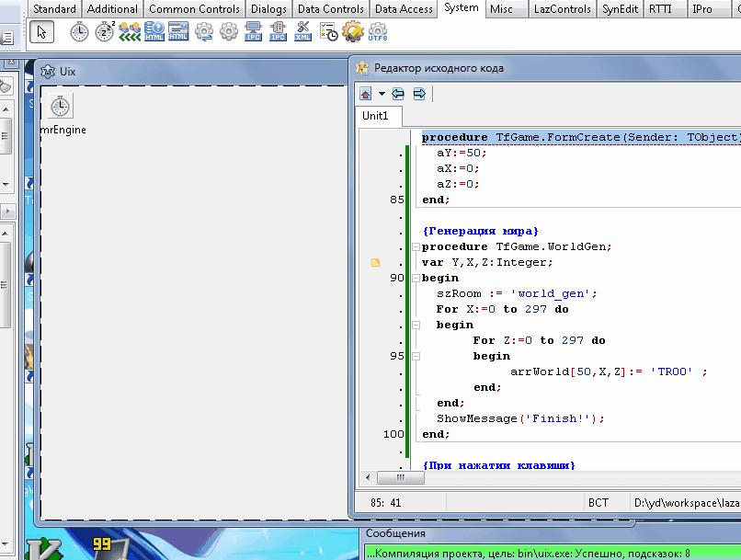Open the Common Controls palette tab
741x560 pixels.
(194, 9)
